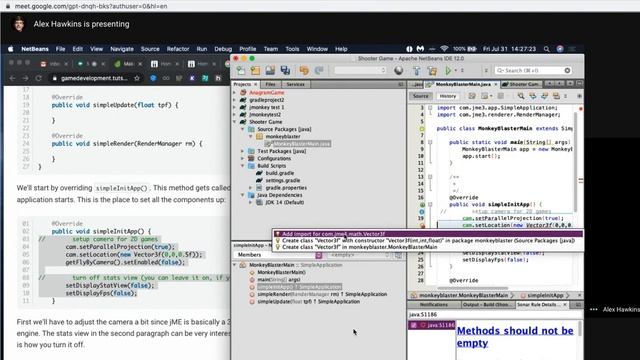Collapse the Build Scripts node

(x=242, y=166)
